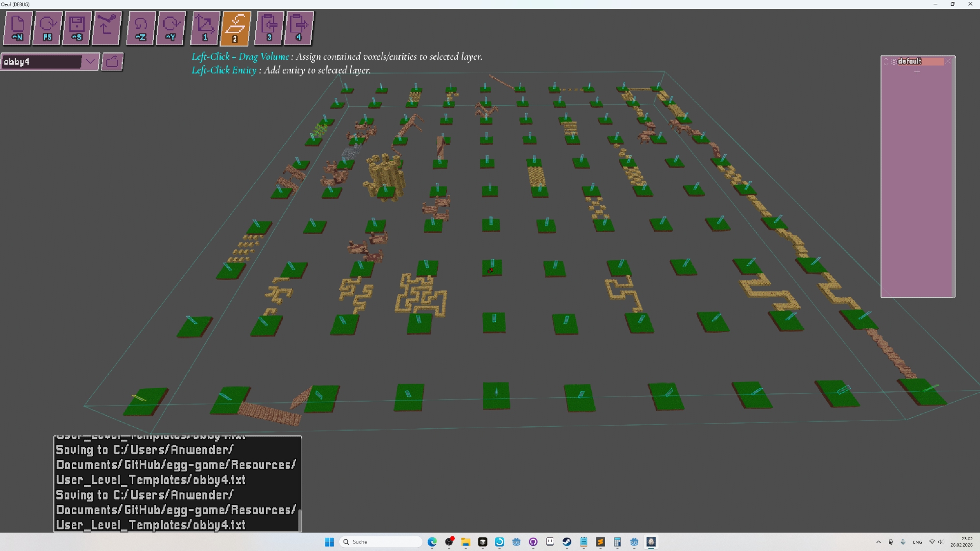This screenshot has width=980, height=551.
Task: Click the Steam Workshop upload icon
Action: pos(106,28)
